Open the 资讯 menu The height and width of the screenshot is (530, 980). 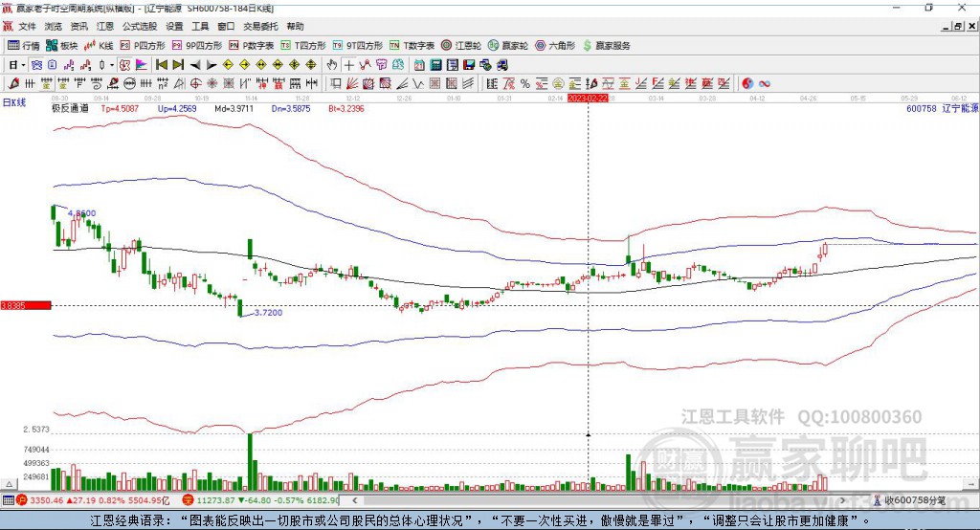[x=78, y=26]
